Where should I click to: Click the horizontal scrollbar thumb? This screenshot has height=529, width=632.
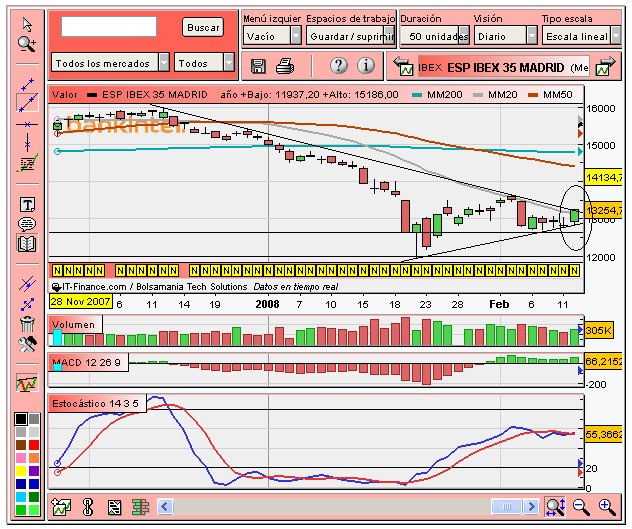[x=507, y=506]
